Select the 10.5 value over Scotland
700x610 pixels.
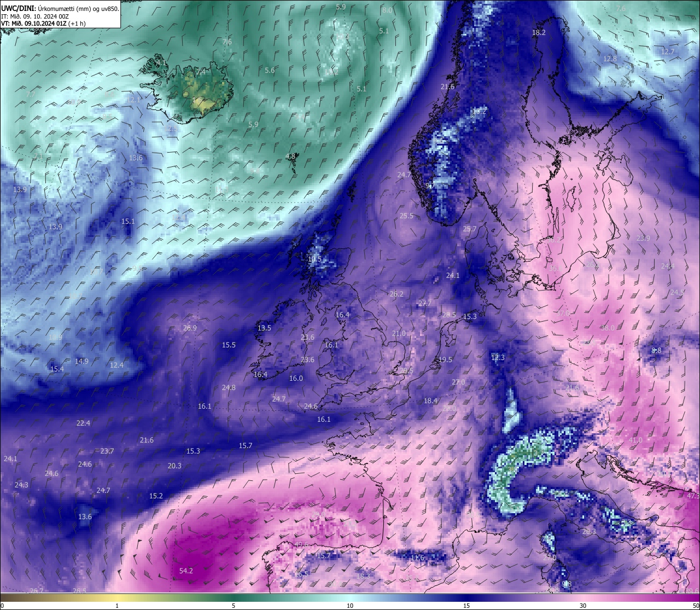(314, 259)
